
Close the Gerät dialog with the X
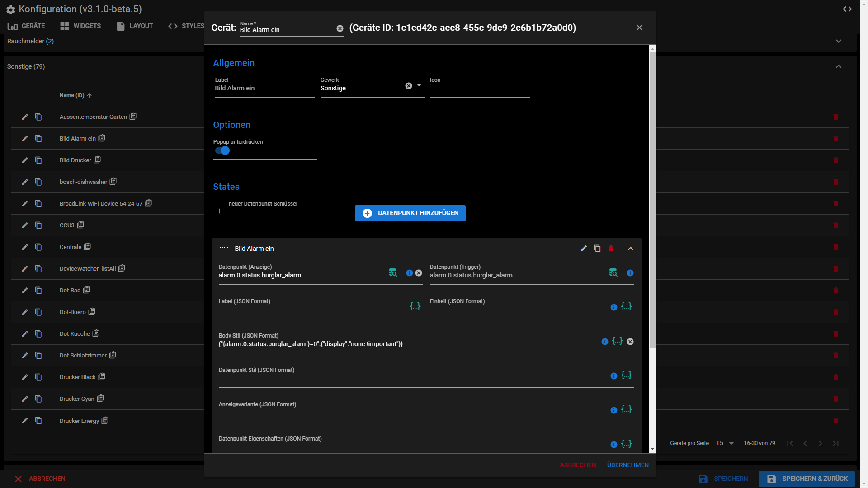(639, 28)
